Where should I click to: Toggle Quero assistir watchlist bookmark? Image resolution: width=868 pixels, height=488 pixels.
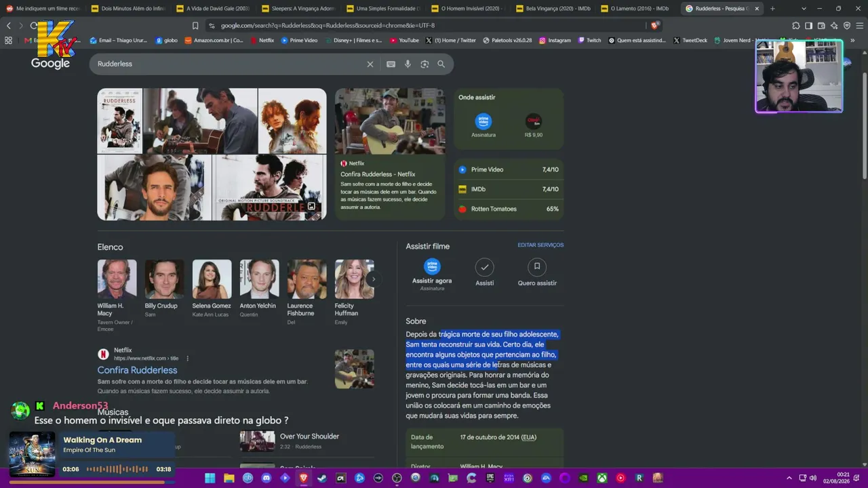[x=537, y=272]
